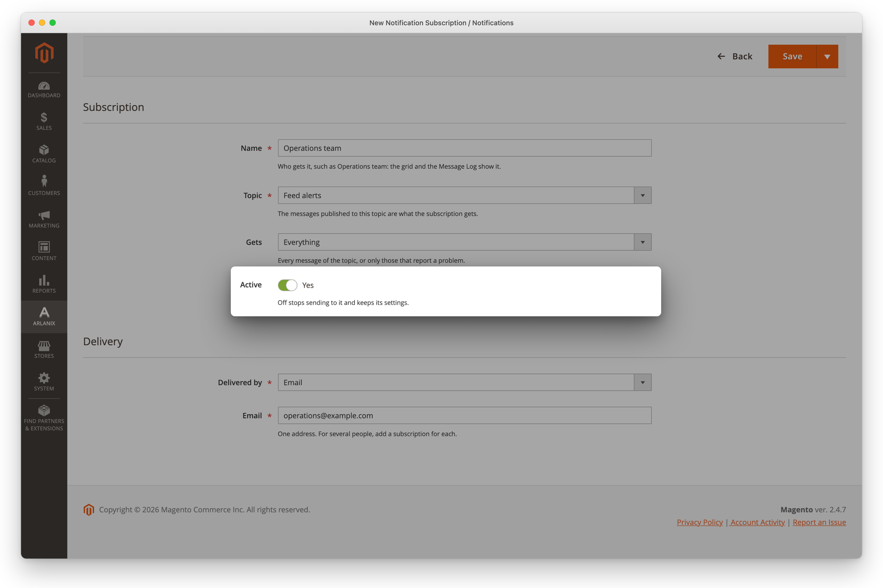Click the Name field with Operations team
The height and width of the screenshot is (588, 883).
[465, 148]
